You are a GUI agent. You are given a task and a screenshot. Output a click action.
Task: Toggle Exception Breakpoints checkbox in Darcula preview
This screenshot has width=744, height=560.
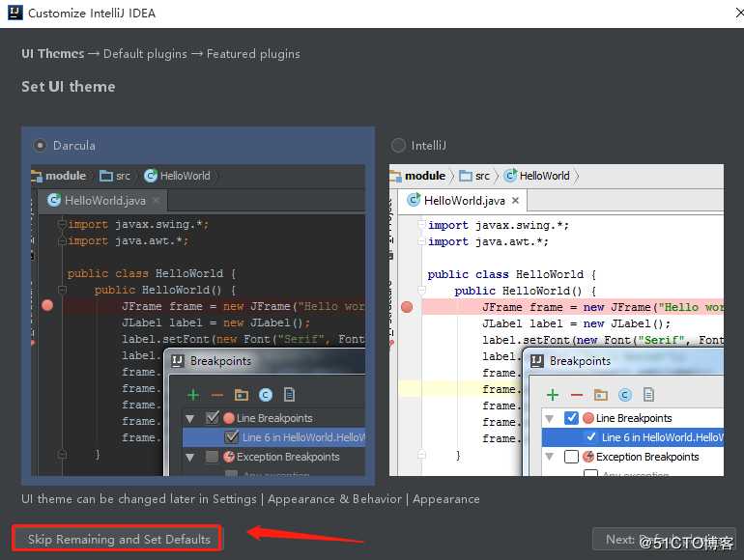[213, 457]
